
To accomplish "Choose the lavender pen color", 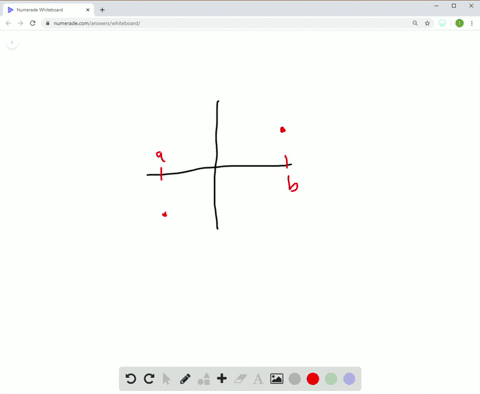I will [349, 379].
